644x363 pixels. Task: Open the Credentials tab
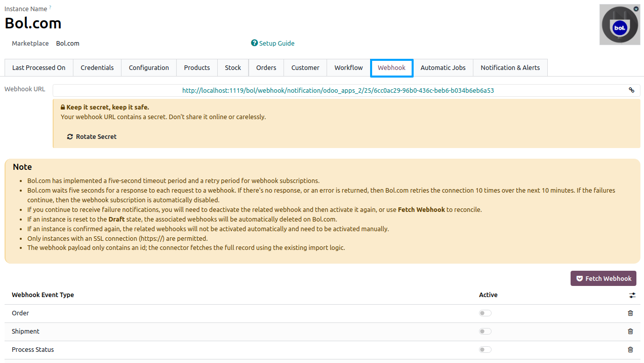click(97, 68)
